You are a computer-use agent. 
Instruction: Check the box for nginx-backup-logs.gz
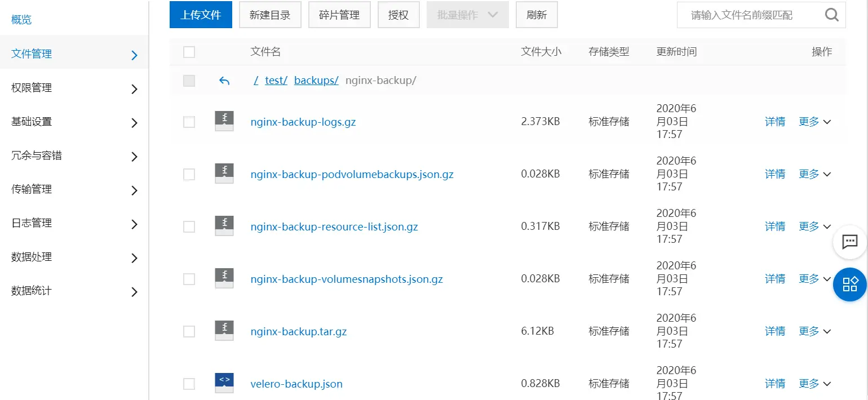point(189,122)
